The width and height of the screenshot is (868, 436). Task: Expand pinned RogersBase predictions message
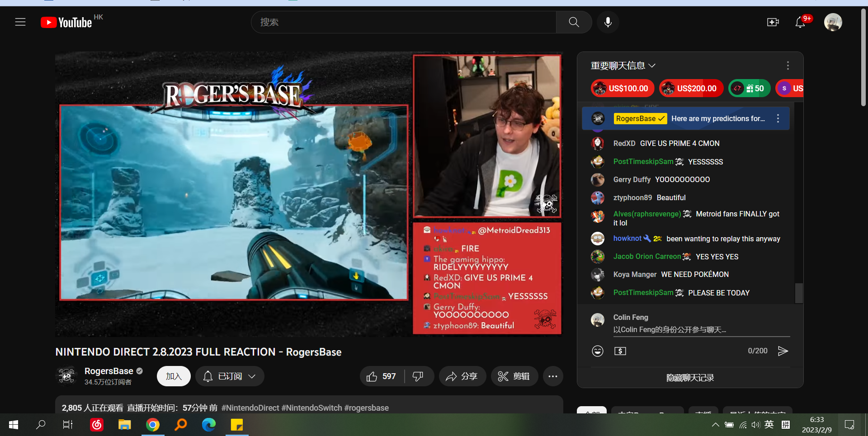(x=685, y=118)
